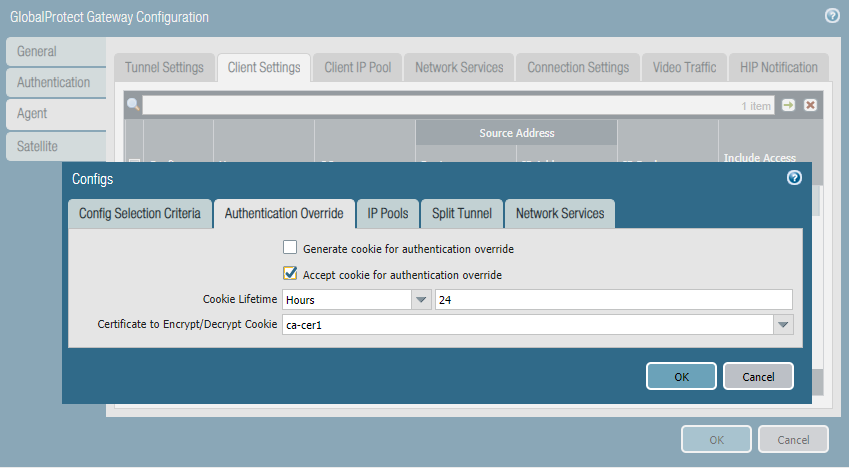Click the help icon in Configs dialog
Image resolution: width=849 pixels, height=468 pixels.
point(794,178)
